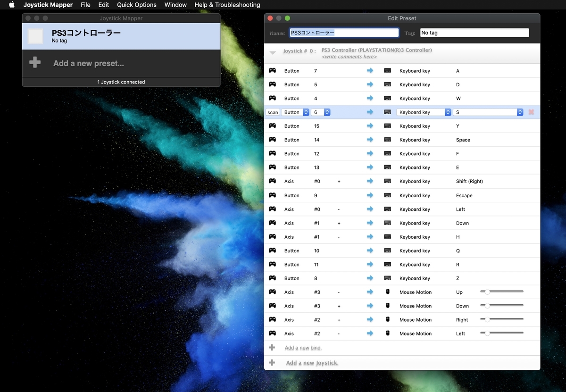
Task: Adjust the Mouse Motion Down speed slider
Action: pyautogui.click(x=502, y=306)
